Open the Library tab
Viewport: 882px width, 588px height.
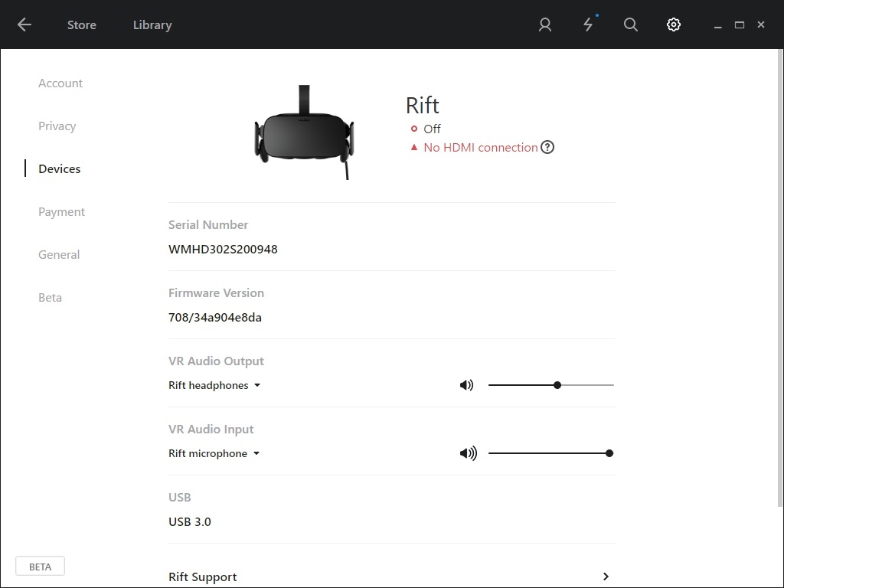tap(152, 25)
